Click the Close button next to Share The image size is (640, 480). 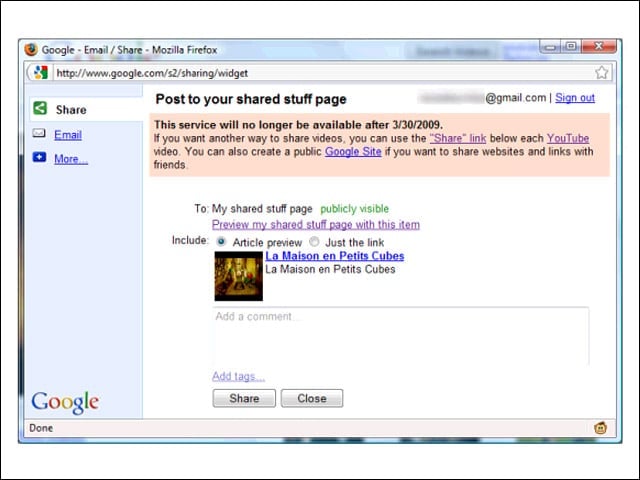coord(312,398)
